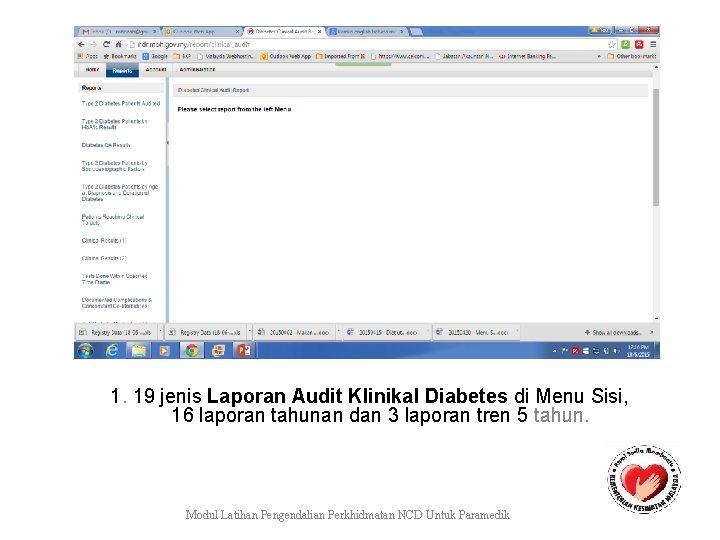Open Type 2 Diabetes Patients by HbA1c Results
Screen dimensions: 720x540
click(114, 124)
